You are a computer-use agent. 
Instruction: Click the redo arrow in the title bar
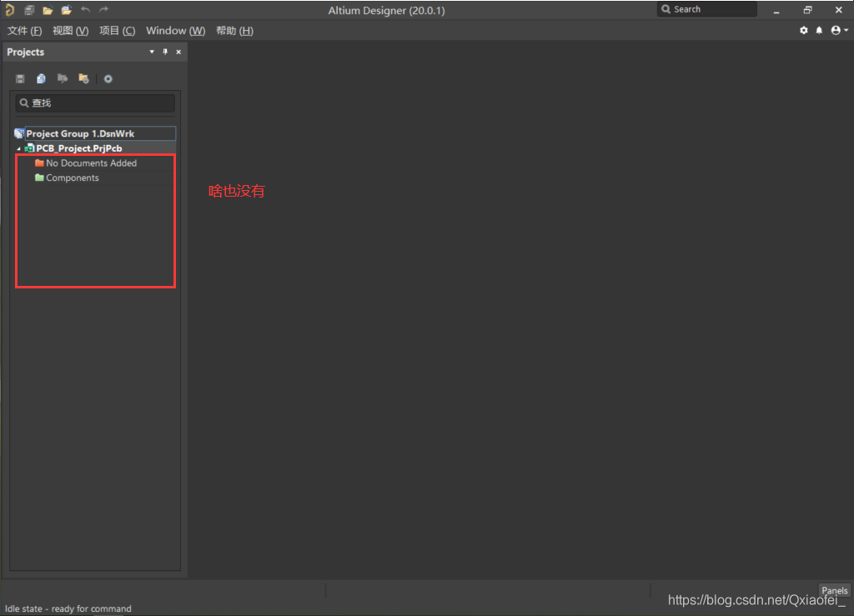coord(103,9)
